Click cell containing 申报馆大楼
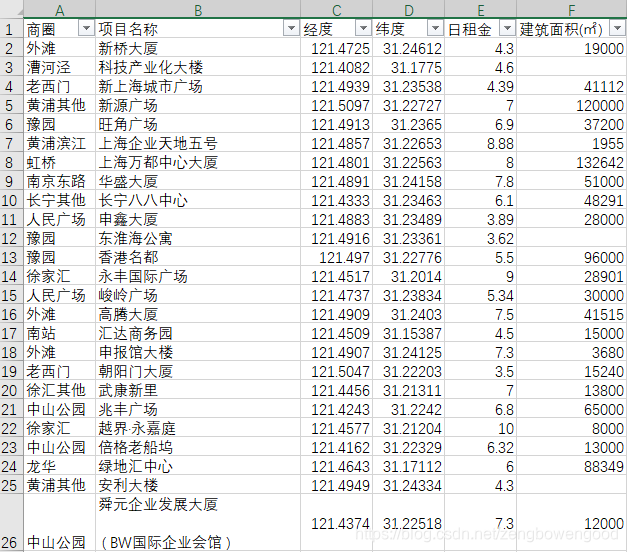Viewport: 627px width, 552px height. pyautogui.click(x=198, y=352)
